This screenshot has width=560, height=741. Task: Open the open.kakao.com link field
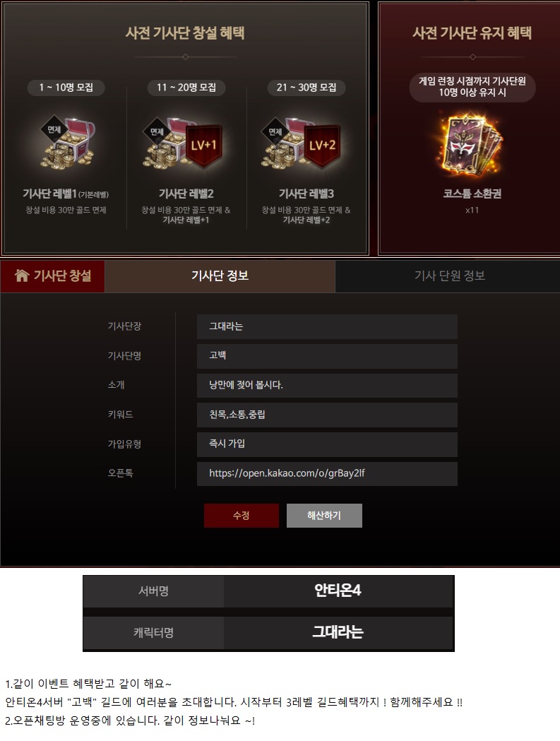(327, 473)
